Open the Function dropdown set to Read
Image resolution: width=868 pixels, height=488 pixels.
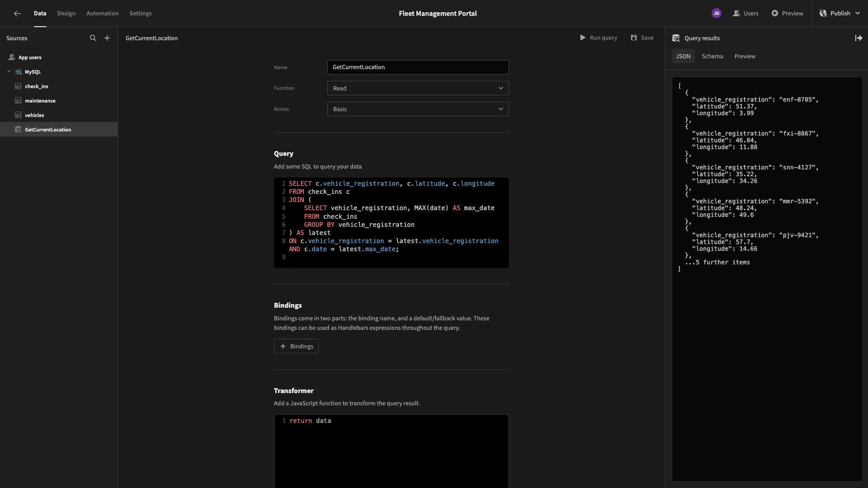pyautogui.click(x=418, y=88)
